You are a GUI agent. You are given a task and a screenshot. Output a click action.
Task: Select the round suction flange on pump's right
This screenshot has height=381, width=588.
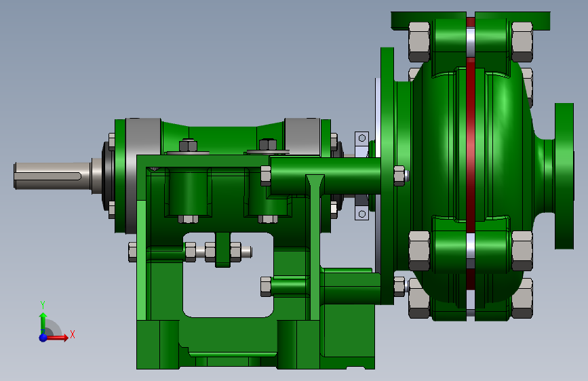coord(564,176)
